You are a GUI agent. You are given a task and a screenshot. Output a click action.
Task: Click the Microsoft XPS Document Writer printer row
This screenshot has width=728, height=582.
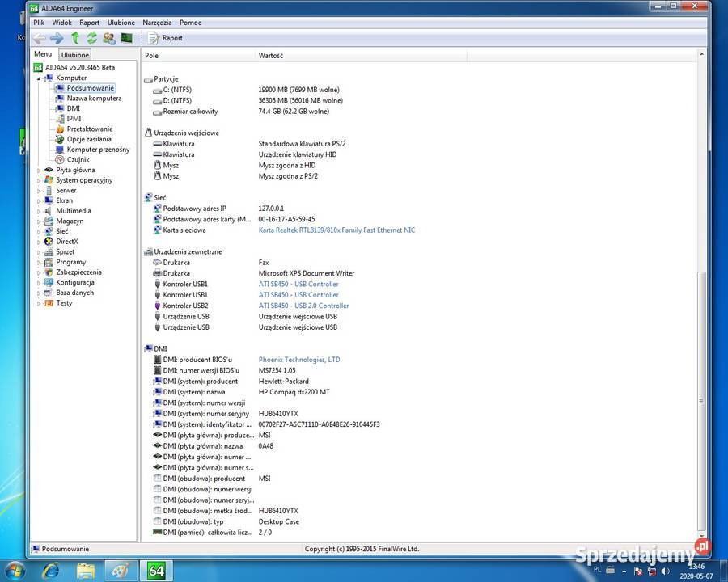pyautogui.click(x=253, y=273)
